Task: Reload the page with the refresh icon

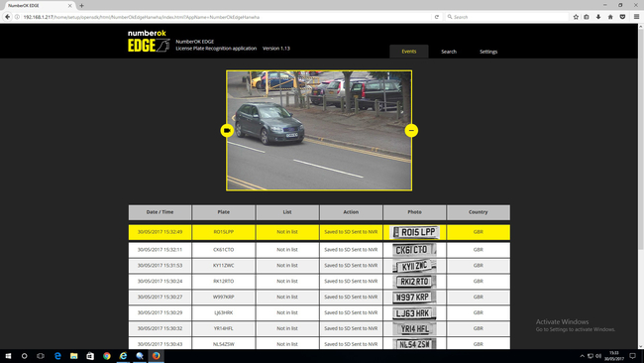Action: pos(437,17)
